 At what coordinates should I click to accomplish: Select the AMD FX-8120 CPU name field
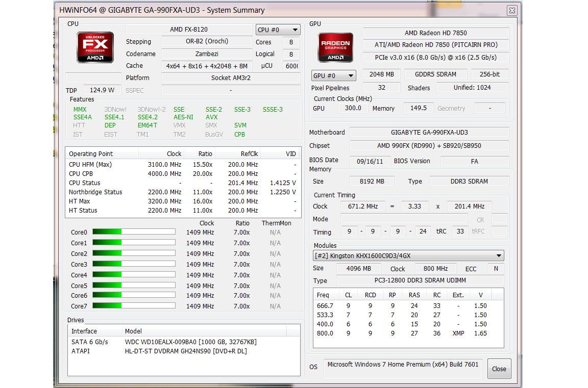(x=189, y=30)
